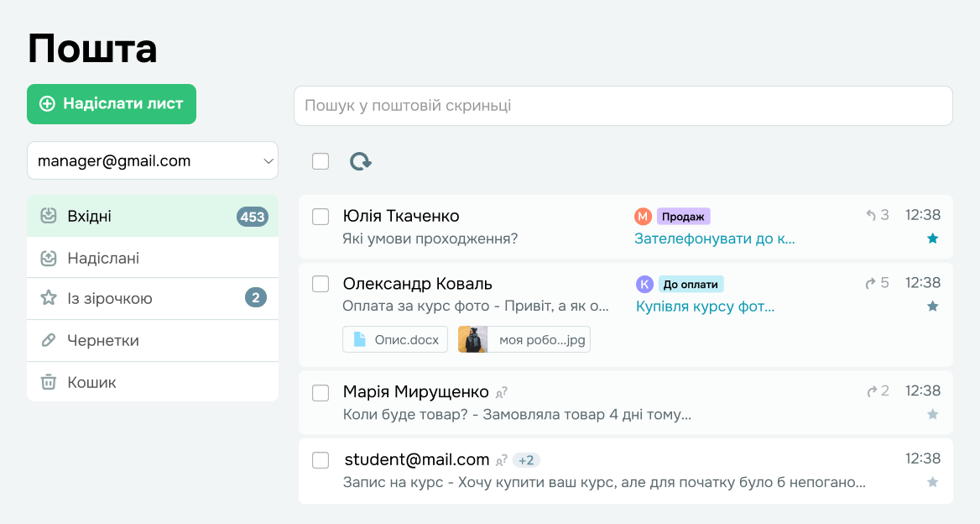Open the моя робо...jpg image attachment
Screen dimensions: 980x524
(524, 339)
